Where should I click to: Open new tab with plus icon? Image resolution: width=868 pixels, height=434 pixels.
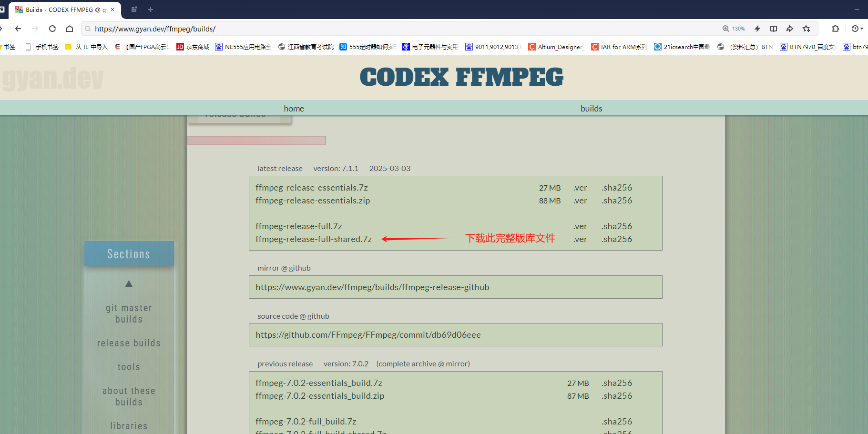pyautogui.click(x=151, y=10)
